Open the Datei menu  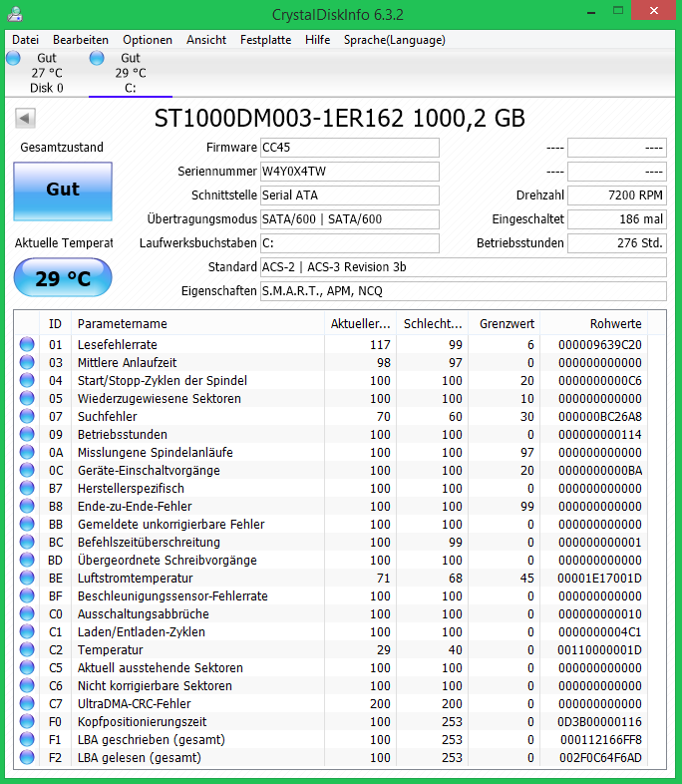[x=26, y=40]
